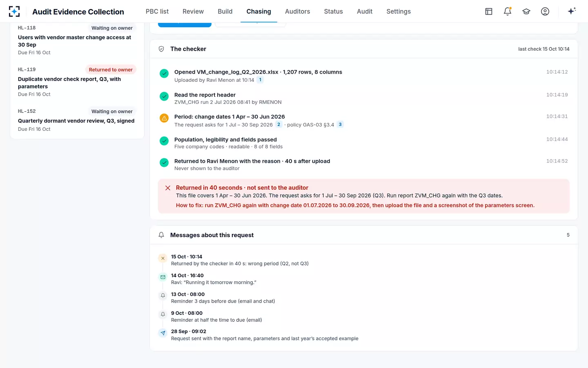Screen dimensions: 588x368
Task: Click the Waiting on owner badge on HL-152
Action: click(112, 112)
